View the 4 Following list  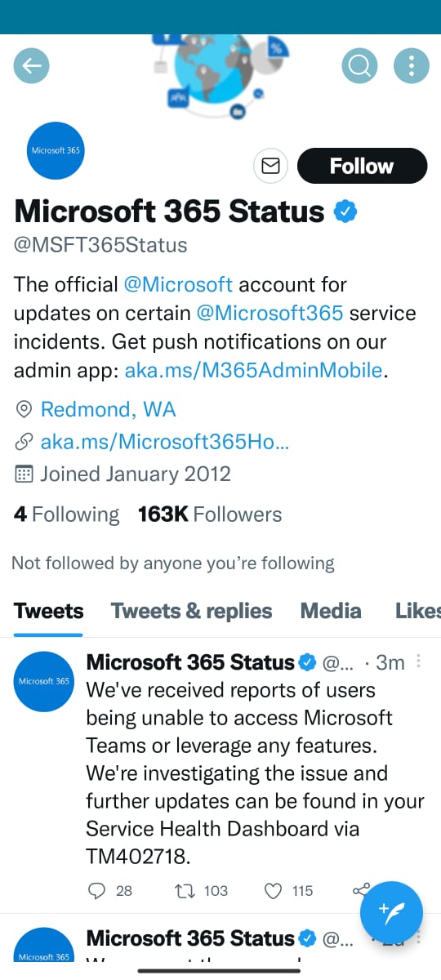tap(66, 514)
